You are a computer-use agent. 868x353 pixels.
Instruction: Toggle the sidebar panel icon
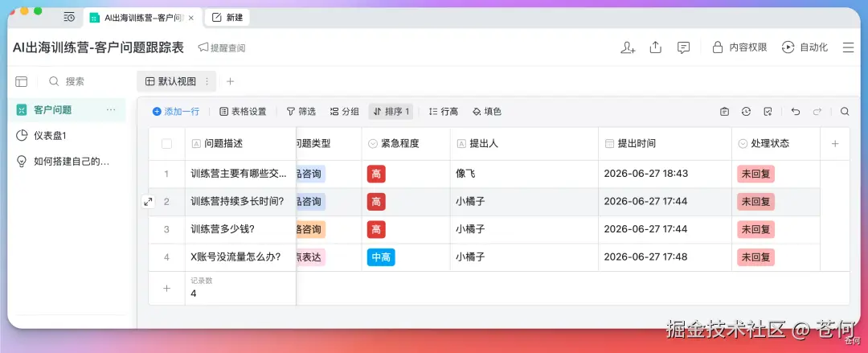(x=21, y=81)
